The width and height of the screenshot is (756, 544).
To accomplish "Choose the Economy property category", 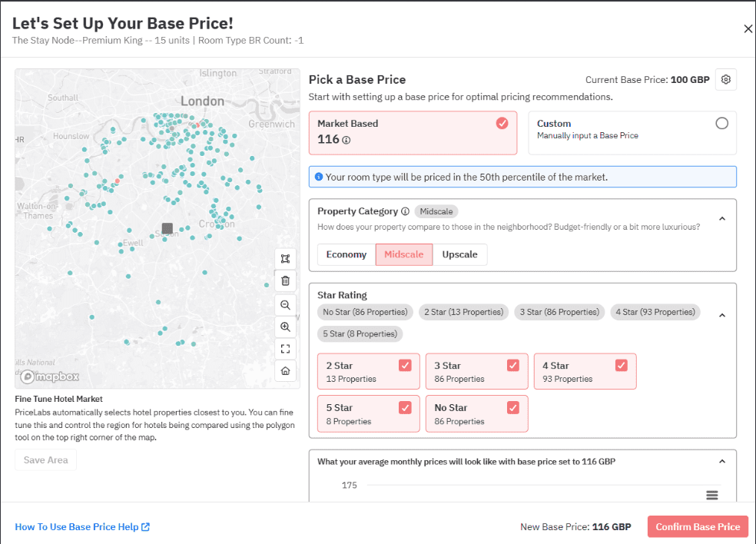I will tap(346, 254).
